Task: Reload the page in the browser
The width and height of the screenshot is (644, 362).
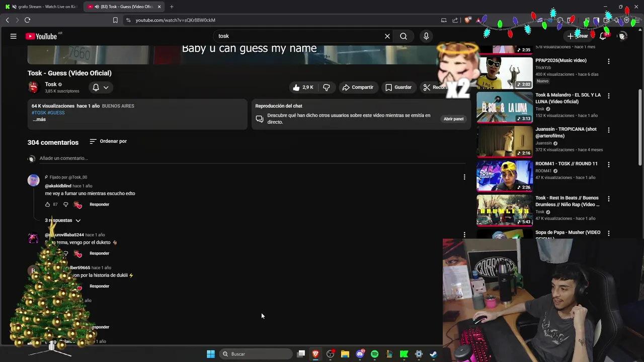Action: pyautogui.click(x=27, y=20)
